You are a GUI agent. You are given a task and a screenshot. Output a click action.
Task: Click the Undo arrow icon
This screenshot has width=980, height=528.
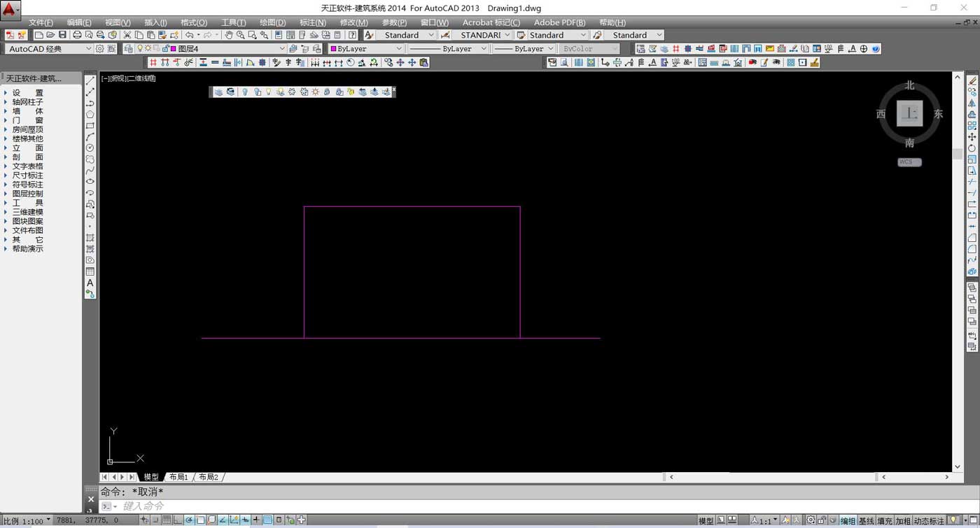(189, 35)
